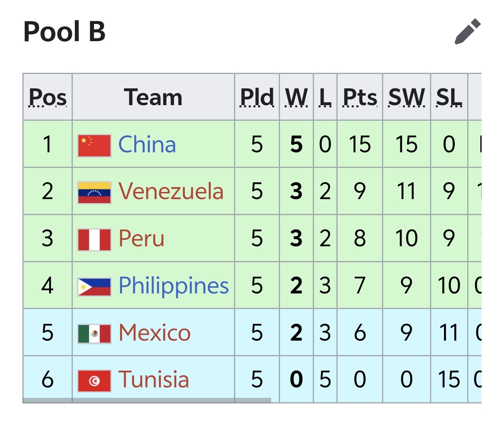Click the Pld column header abbreviation
The width and height of the screenshot is (504, 425).
(x=257, y=98)
